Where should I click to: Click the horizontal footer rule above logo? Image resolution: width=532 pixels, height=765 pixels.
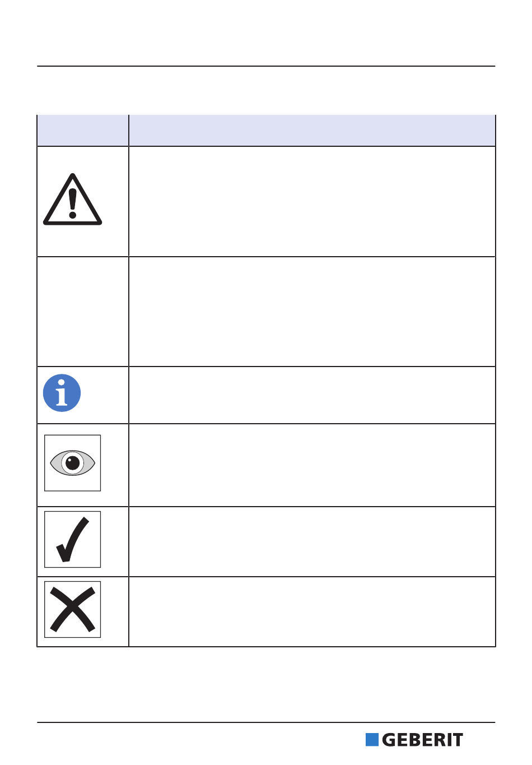pos(267,722)
